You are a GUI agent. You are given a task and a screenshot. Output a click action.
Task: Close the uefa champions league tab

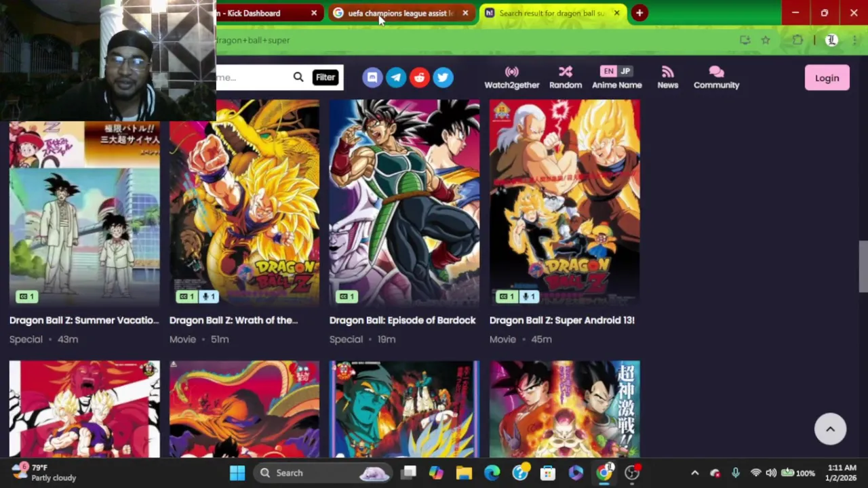(x=465, y=13)
